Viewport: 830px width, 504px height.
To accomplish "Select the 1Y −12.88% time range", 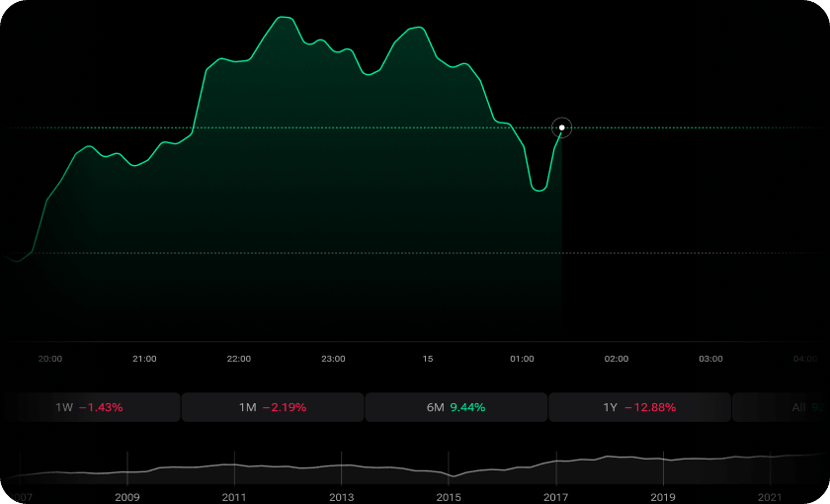I will coord(639,407).
